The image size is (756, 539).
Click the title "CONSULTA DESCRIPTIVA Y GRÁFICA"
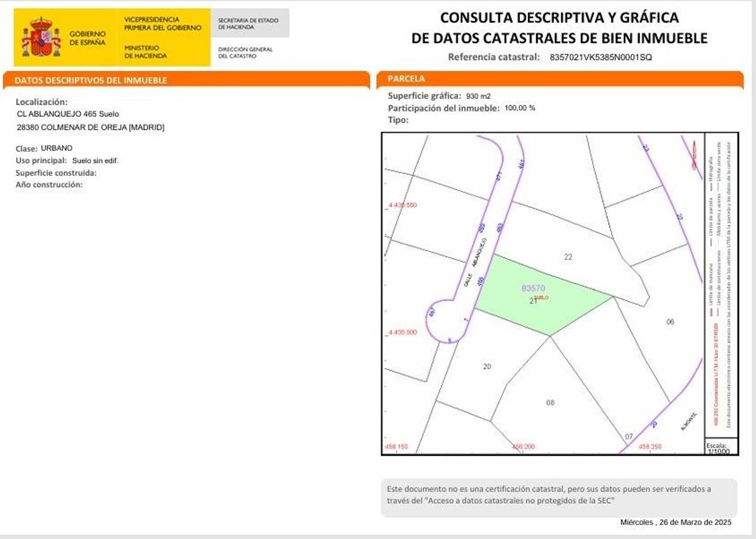[x=559, y=18]
